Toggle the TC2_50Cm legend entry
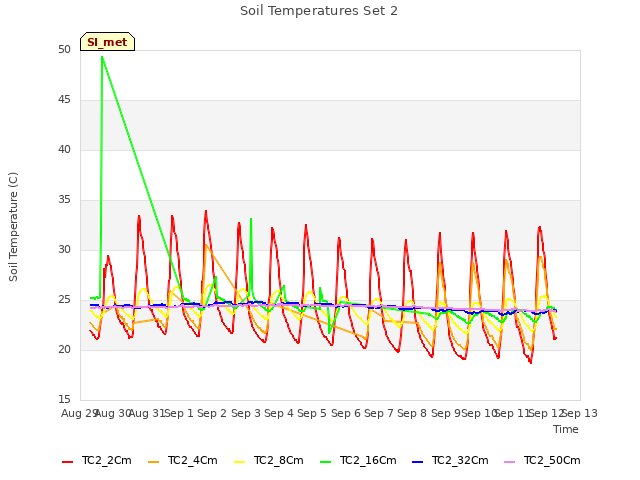 pos(542,461)
